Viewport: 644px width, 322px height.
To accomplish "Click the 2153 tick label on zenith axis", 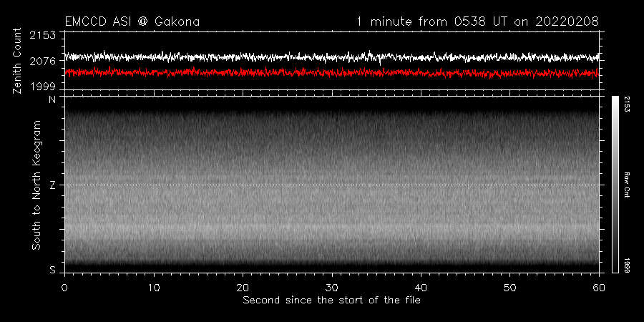I will pyautogui.click(x=42, y=36).
